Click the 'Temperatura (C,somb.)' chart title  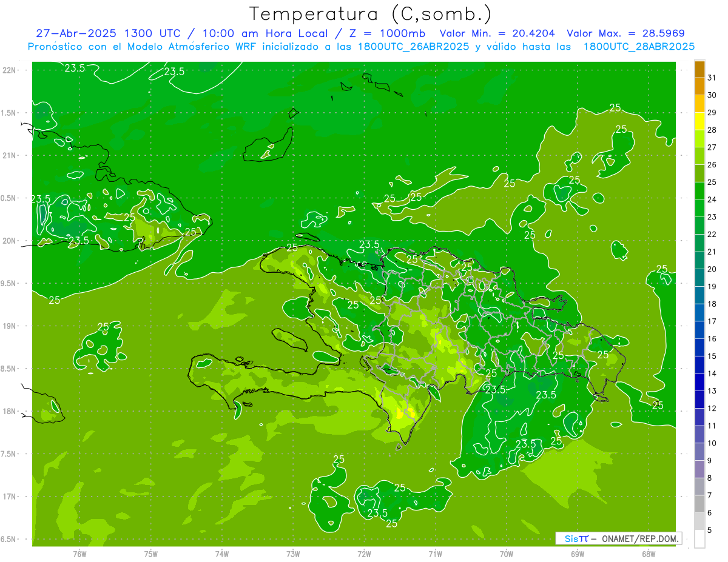371,14
